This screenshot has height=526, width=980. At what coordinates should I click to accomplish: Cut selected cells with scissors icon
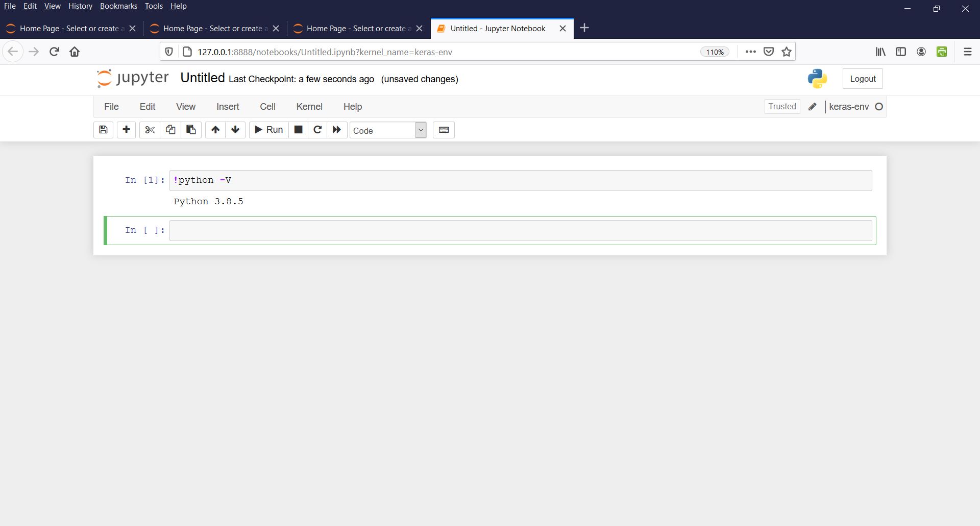pyautogui.click(x=150, y=130)
